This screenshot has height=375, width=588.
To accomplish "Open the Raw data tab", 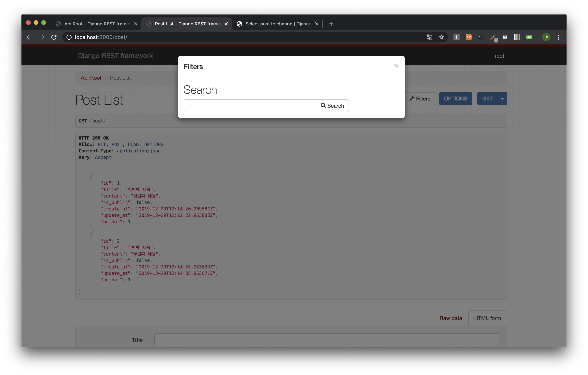I will [x=450, y=318].
